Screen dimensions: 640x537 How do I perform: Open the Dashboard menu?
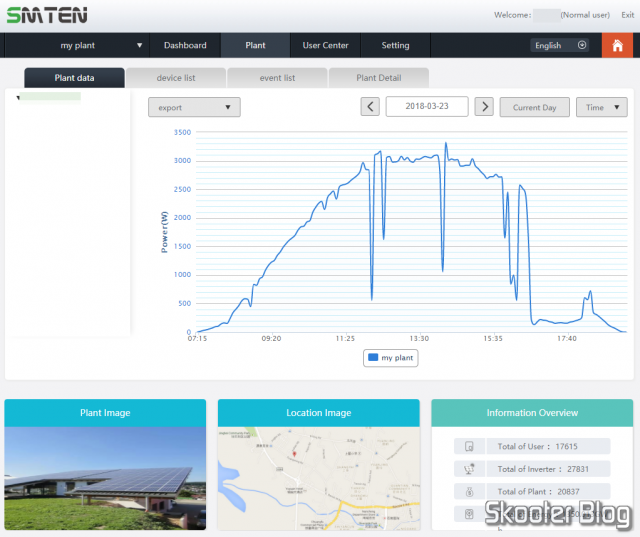click(185, 45)
